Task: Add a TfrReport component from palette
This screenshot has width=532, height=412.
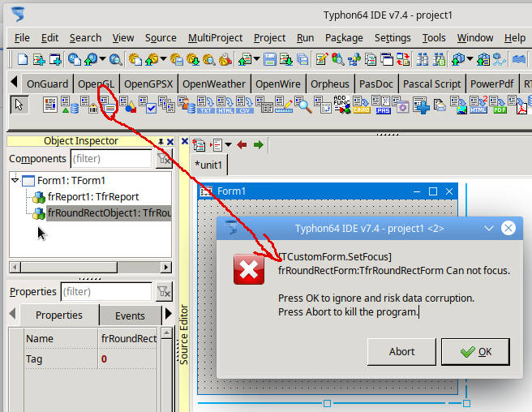Action: 50,105
